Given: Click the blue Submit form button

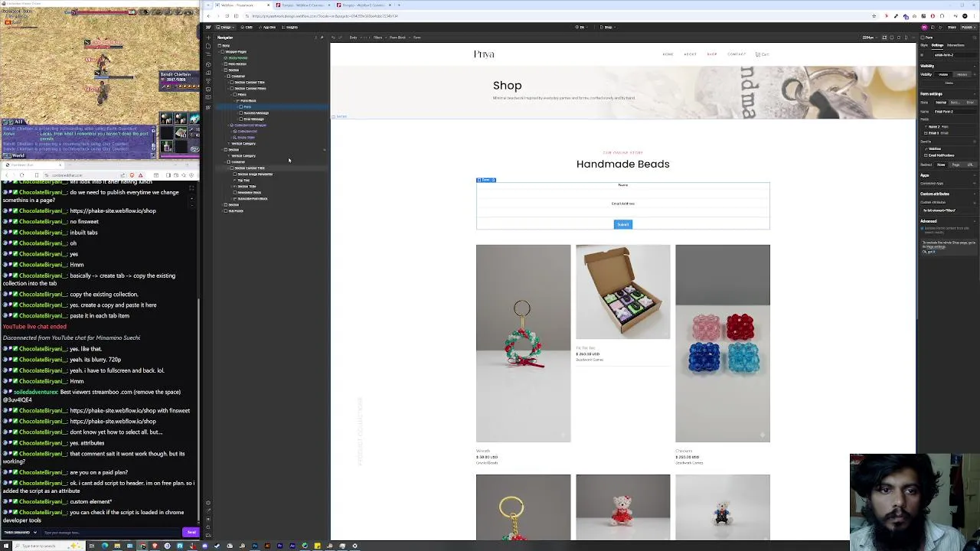Looking at the screenshot, I should (x=623, y=224).
